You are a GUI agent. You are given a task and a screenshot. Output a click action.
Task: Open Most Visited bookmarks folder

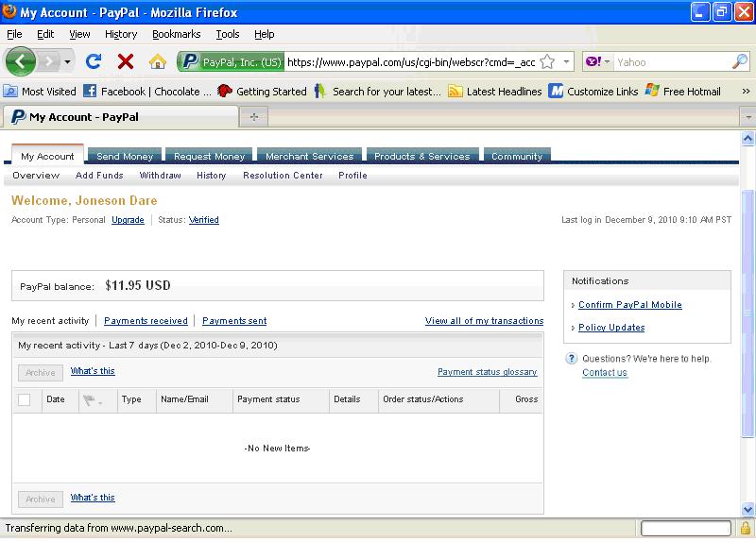point(40,91)
